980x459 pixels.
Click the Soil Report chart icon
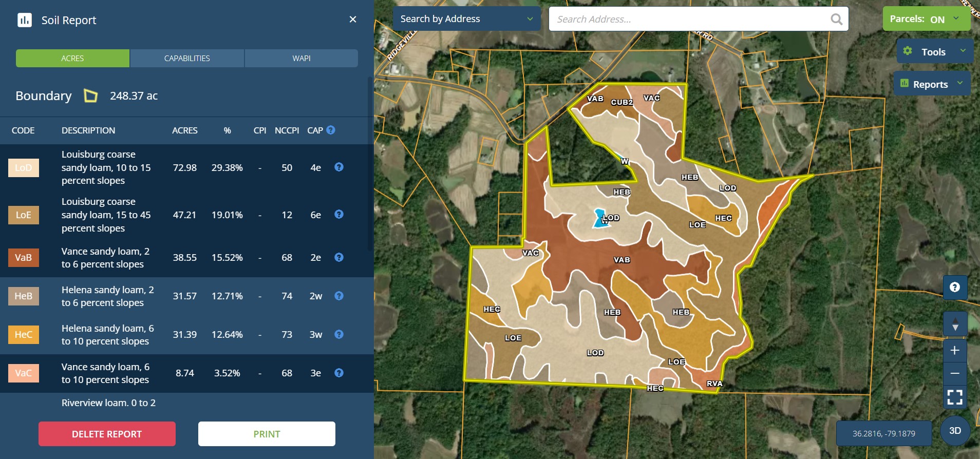click(24, 20)
